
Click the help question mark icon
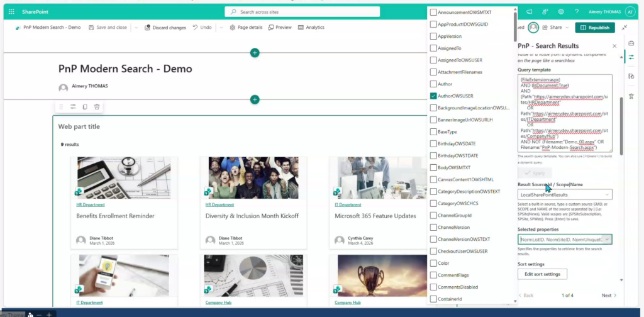click(x=577, y=11)
